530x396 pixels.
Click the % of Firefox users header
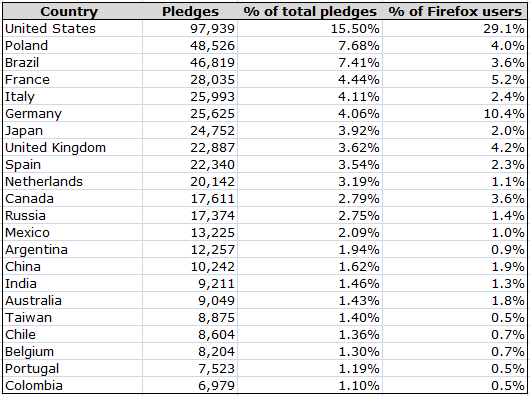[455, 11]
